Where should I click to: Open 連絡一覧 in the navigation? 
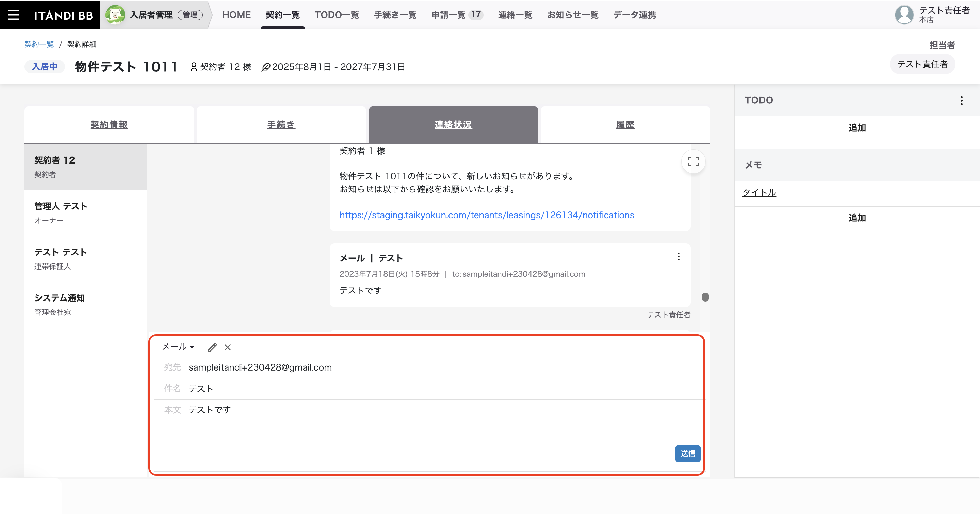coord(515,15)
